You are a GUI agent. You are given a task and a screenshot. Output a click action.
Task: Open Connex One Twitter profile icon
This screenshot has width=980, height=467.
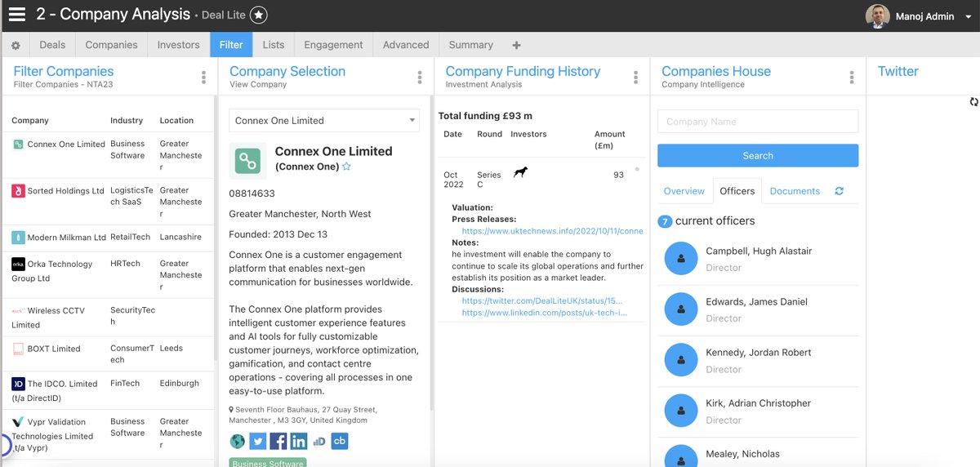(258, 442)
